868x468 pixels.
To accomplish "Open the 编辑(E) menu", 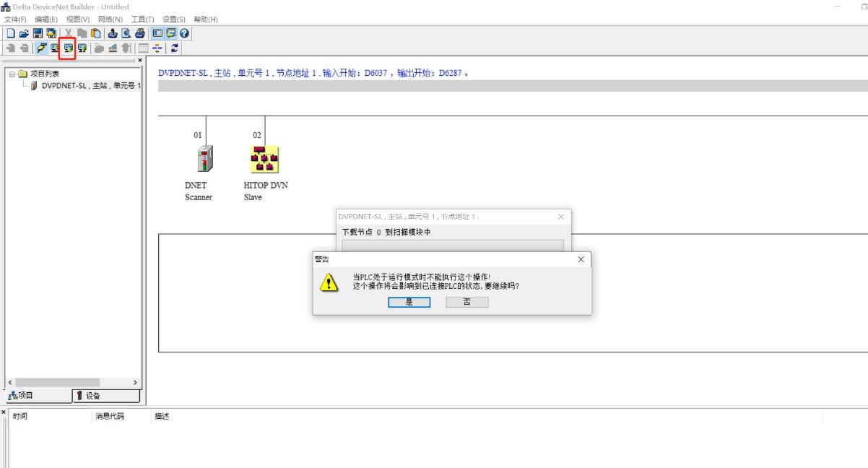I will pos(46,19).
